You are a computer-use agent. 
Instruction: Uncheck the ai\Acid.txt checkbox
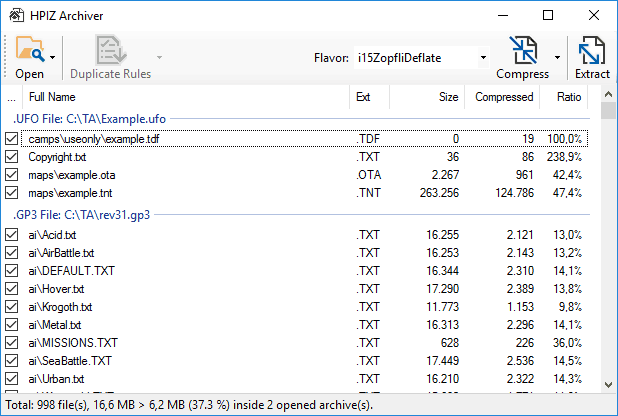click(11, 235)
